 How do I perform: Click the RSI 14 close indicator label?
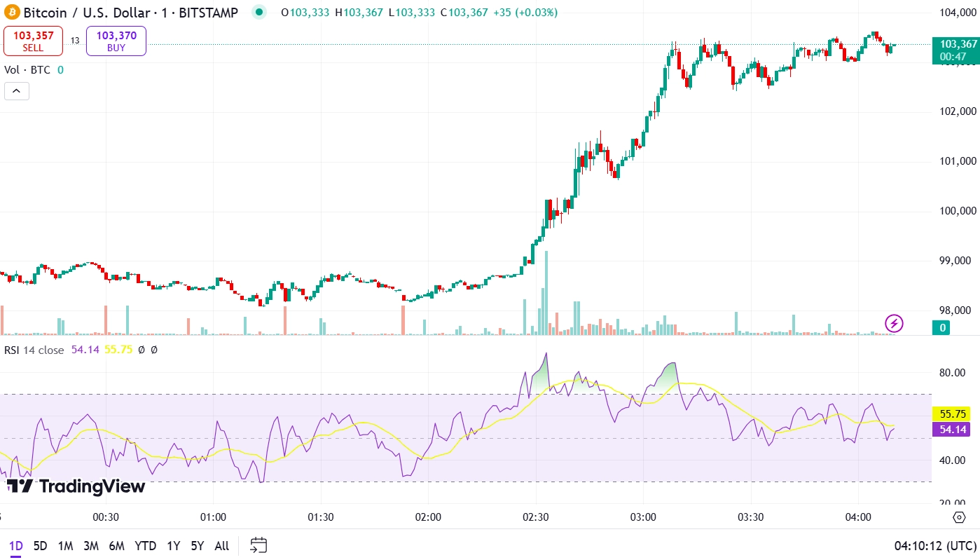(x=34, y=350)
